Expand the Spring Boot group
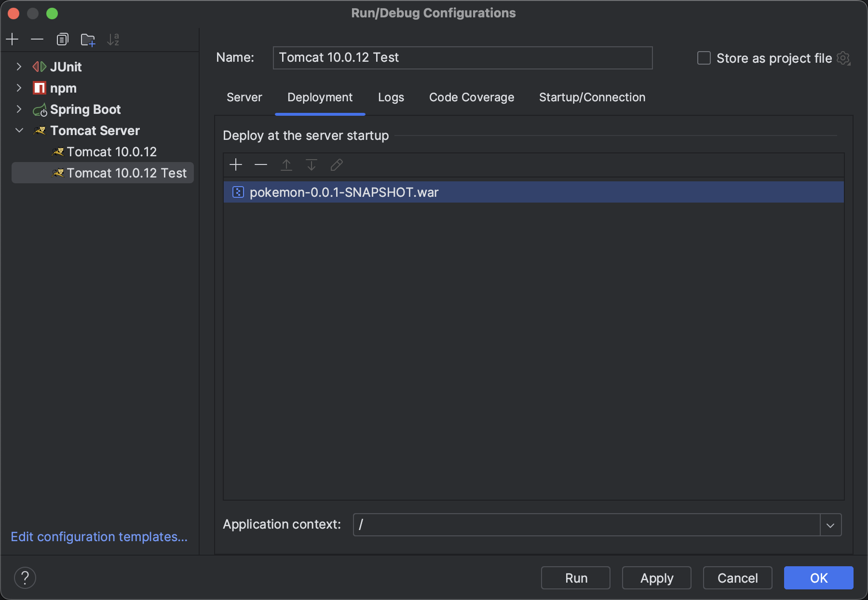The image size is (868, 600). [19, 109]
